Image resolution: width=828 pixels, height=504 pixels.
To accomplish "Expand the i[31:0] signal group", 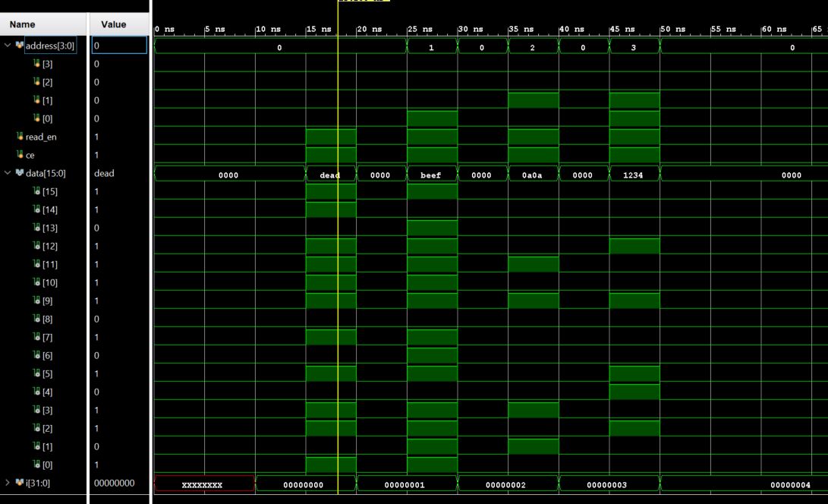I will click(8, 483).
